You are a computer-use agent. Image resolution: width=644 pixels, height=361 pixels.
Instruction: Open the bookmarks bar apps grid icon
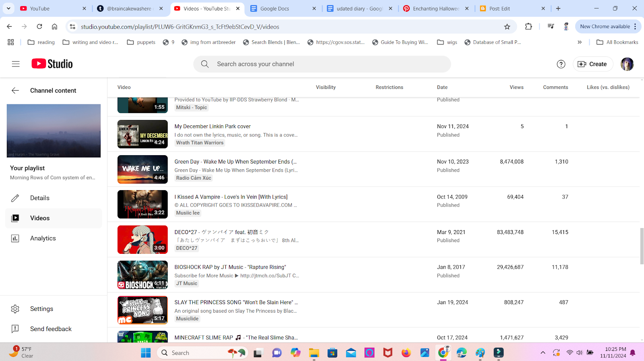click(x=11, y=42)
